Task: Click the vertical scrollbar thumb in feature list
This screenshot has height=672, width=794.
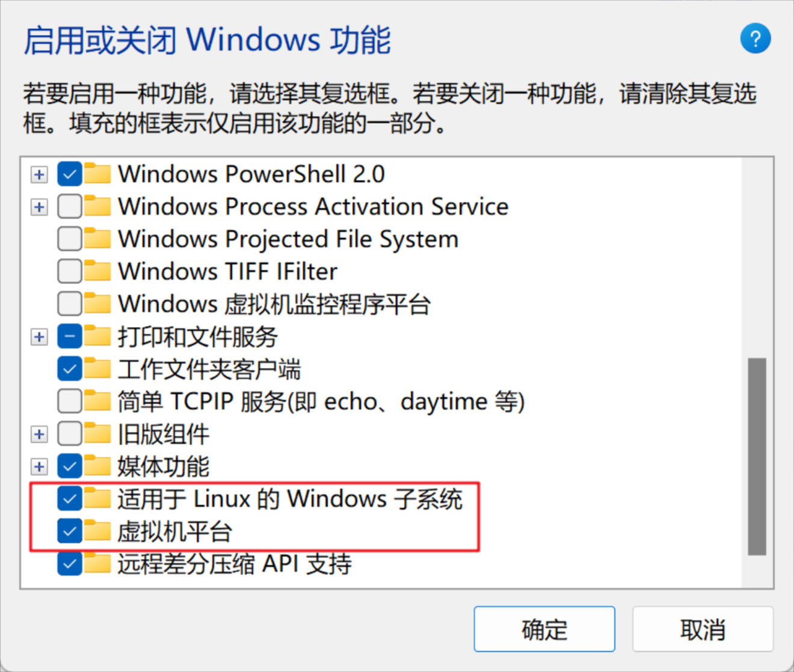Action: pyautogui.click(x=757, y=457)
